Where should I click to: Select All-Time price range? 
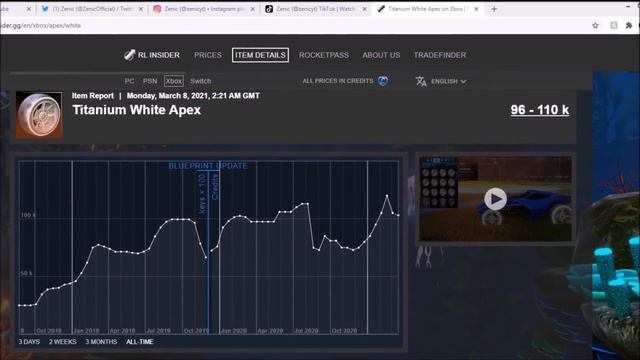coord(140,342)
